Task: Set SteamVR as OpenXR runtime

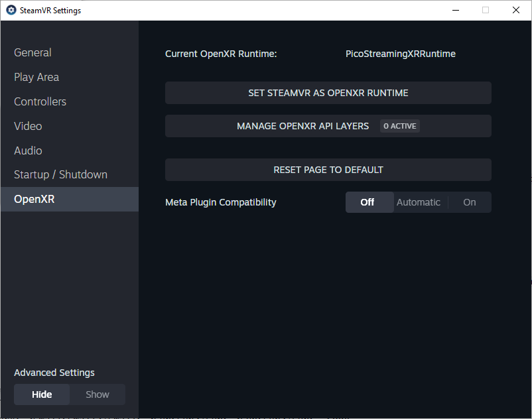Action: click(328, 93)
